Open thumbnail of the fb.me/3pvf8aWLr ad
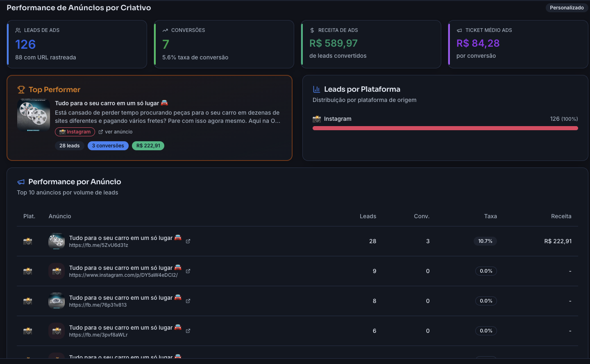This screenshot has width=590, height=364. (x=57, y=331)
